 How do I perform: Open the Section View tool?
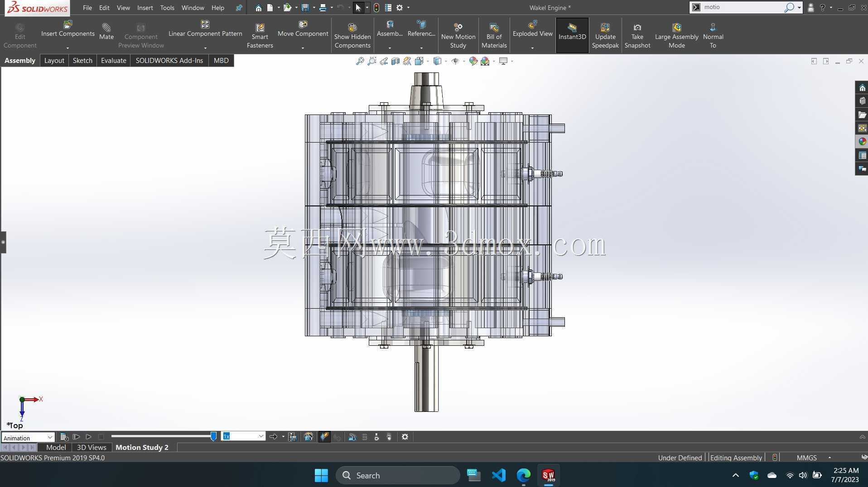coord(395,61)
